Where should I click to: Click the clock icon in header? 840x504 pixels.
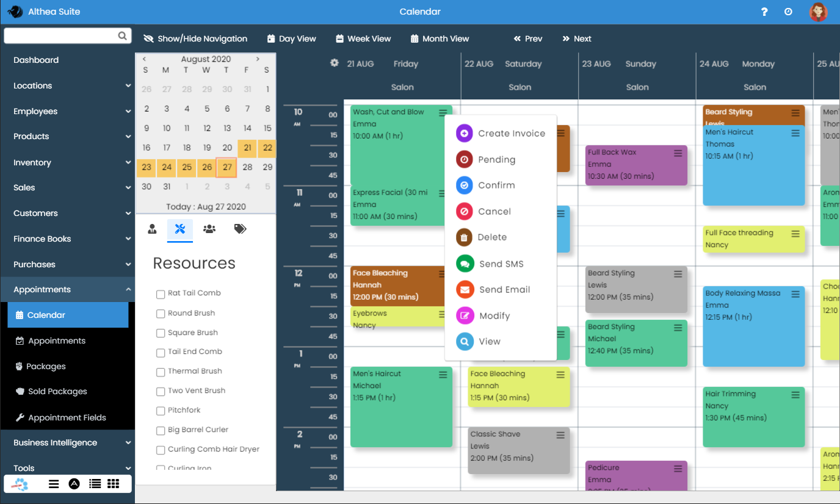[788, 12]
